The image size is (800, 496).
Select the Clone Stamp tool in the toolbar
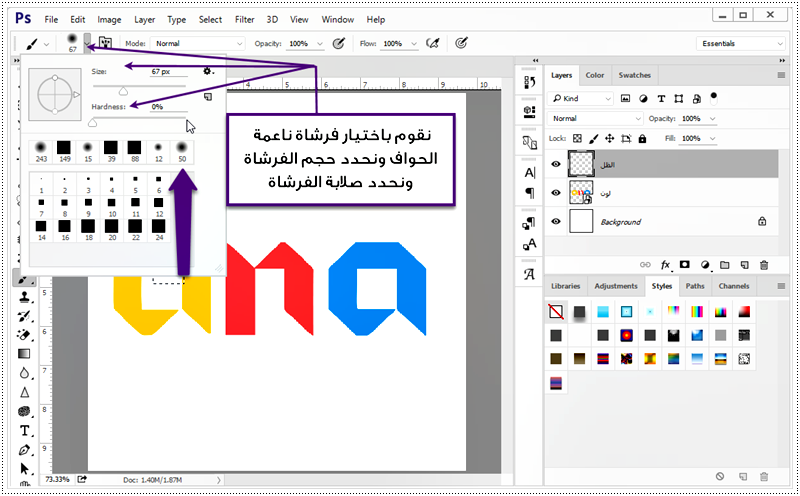24,296
